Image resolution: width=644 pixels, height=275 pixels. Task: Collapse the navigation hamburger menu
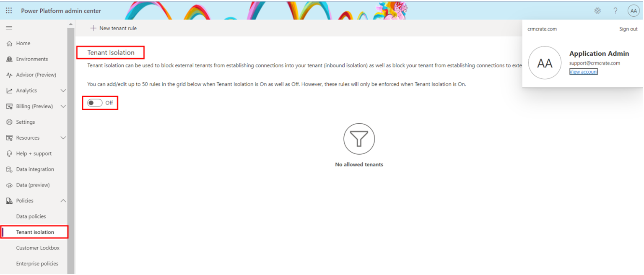click(9, 28)
